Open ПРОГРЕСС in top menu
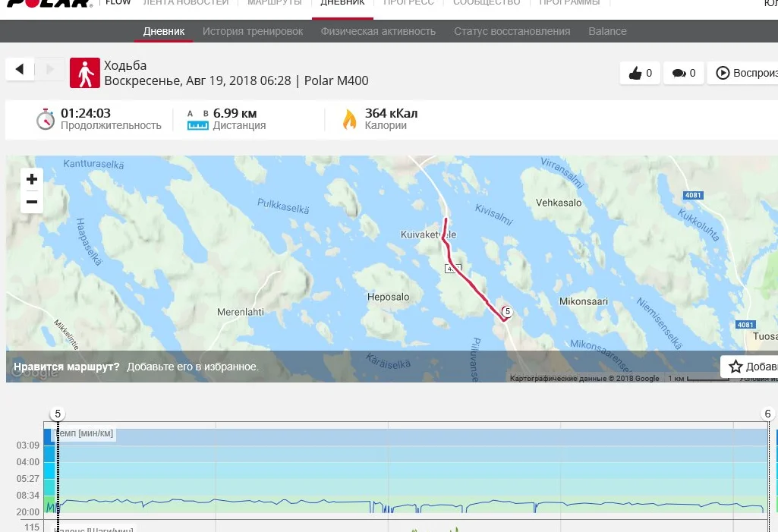The height and width of the screenshot is (532, 778). 409,3
